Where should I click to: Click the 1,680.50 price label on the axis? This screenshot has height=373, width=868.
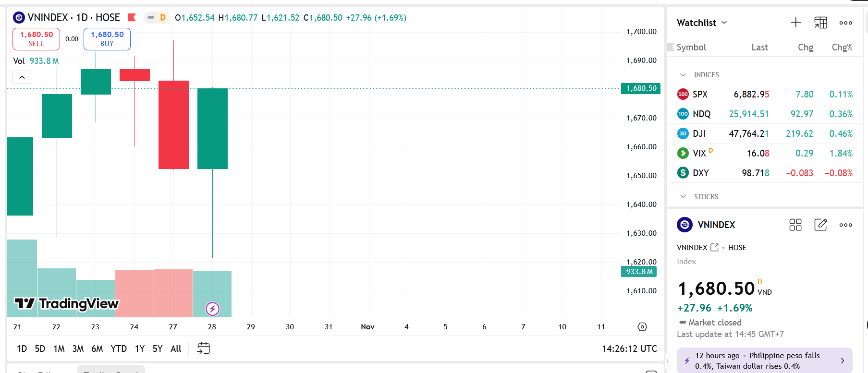coord(641,88)
